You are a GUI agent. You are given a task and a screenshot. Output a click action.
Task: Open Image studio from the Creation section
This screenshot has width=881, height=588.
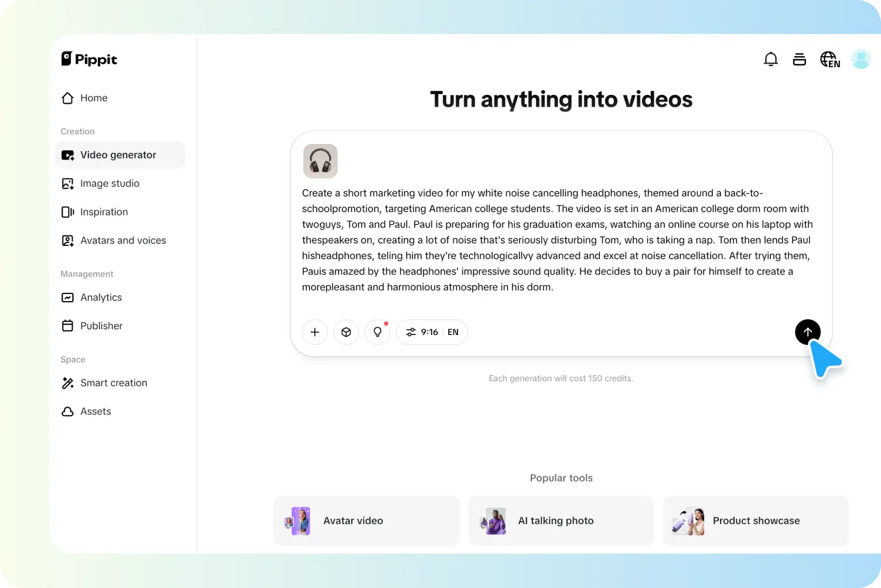(x=110, y=183)
